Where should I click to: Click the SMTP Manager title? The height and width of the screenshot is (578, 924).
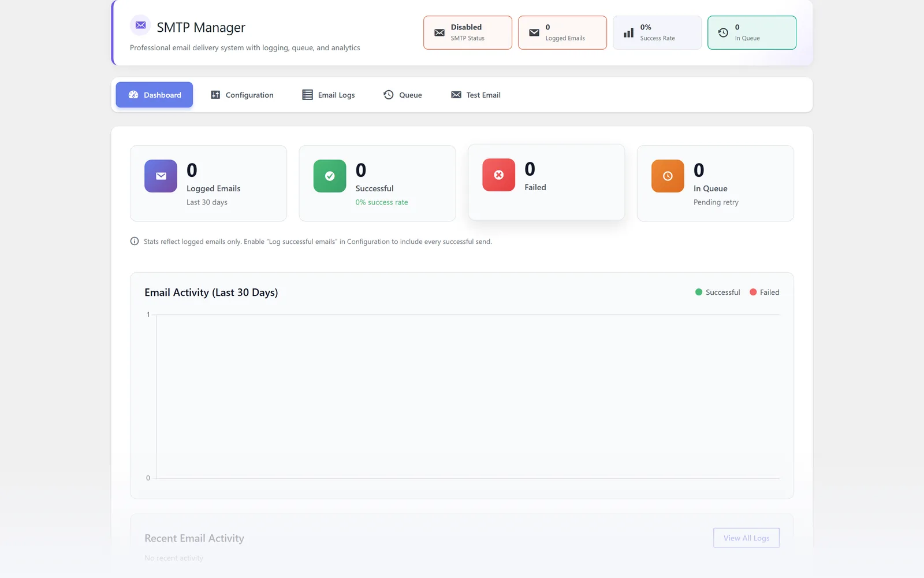click(201, 27)
